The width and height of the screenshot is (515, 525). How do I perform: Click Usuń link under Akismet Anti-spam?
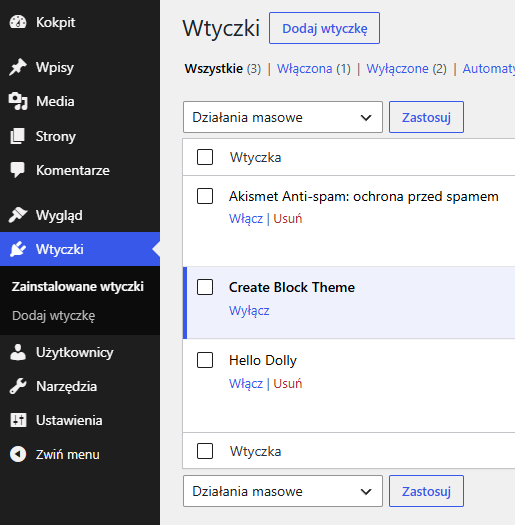[x=288, y=219]
